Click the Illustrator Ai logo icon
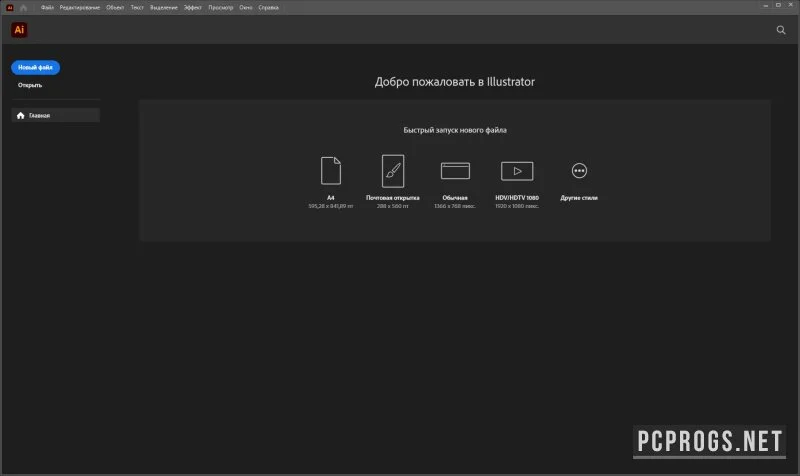Image resolution: width=800 pixels, height=476 pixels. coord(19,30)
